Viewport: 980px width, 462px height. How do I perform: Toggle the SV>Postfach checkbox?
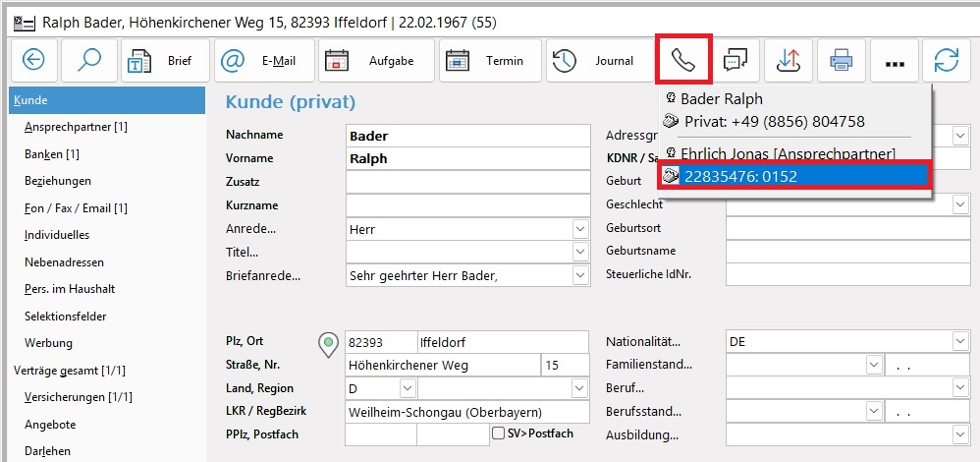(499, 433)
